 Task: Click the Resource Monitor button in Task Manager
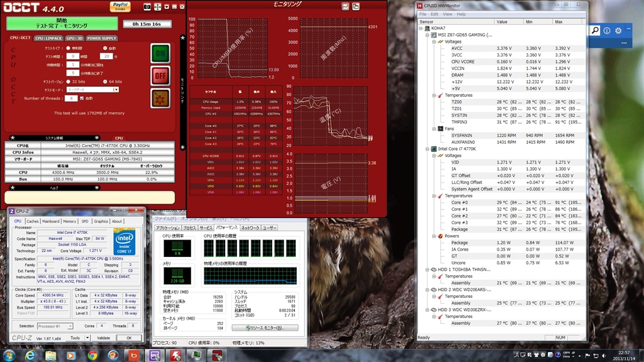pos(264,327)
